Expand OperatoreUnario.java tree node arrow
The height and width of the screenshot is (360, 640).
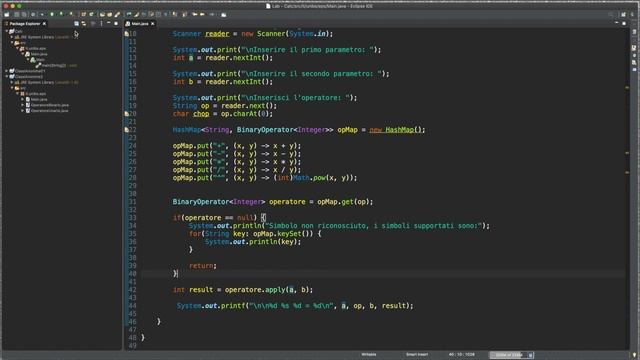pos(22,110)
